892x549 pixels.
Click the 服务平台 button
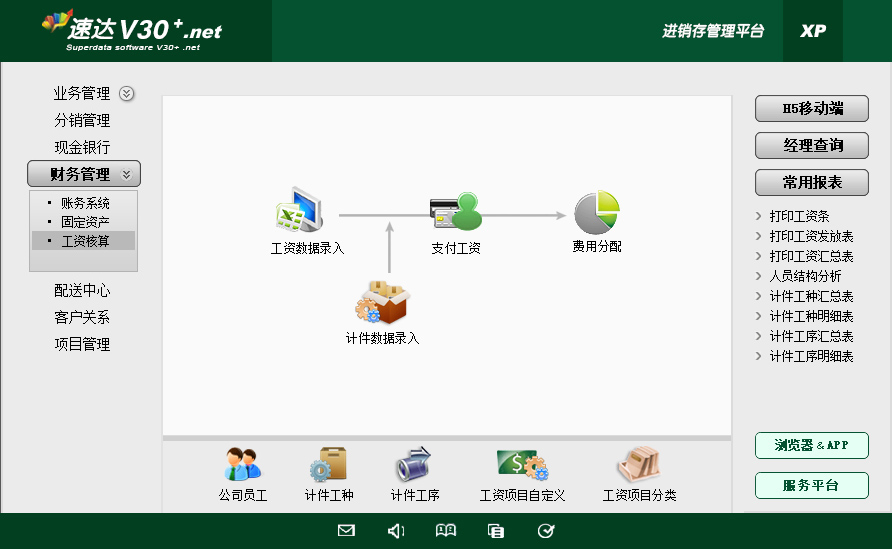812,486
